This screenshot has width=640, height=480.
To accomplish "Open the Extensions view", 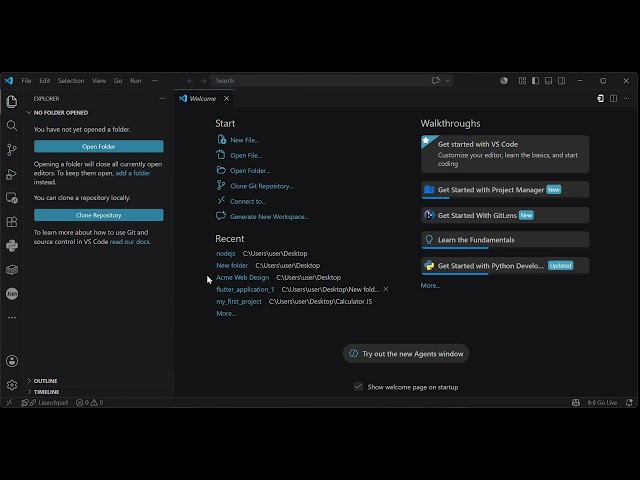I will (12, 222).
